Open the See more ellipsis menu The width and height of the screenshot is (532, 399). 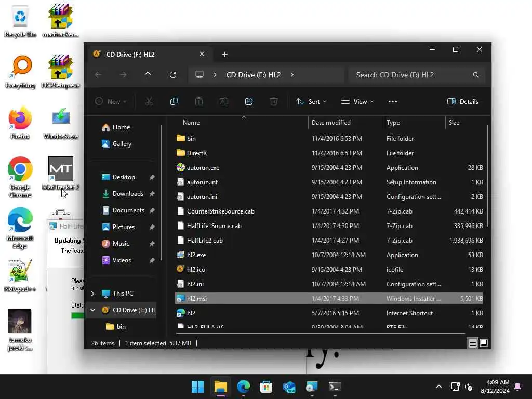(393, 101)
